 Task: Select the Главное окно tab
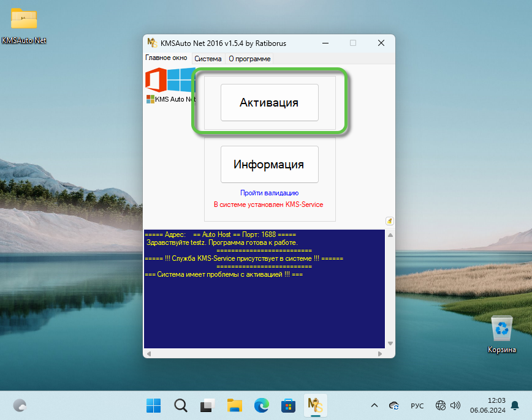pos(166,58)
